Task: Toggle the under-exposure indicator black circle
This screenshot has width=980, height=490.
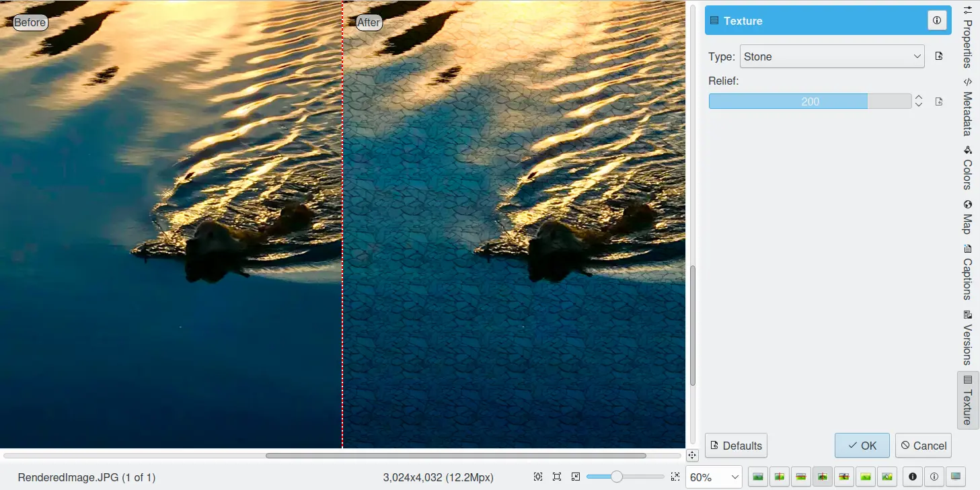Action: [x=913, y=477]
